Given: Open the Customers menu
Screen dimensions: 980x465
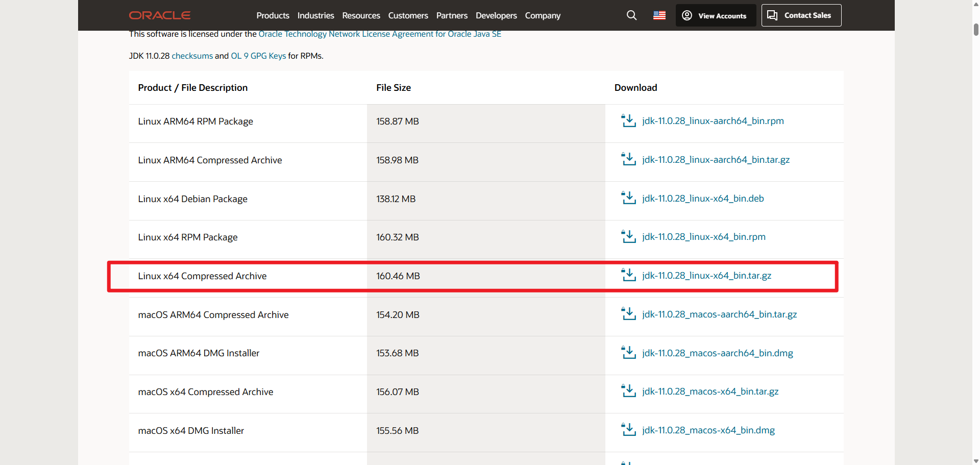Looking at the screenshot, I should click(408, 16).
